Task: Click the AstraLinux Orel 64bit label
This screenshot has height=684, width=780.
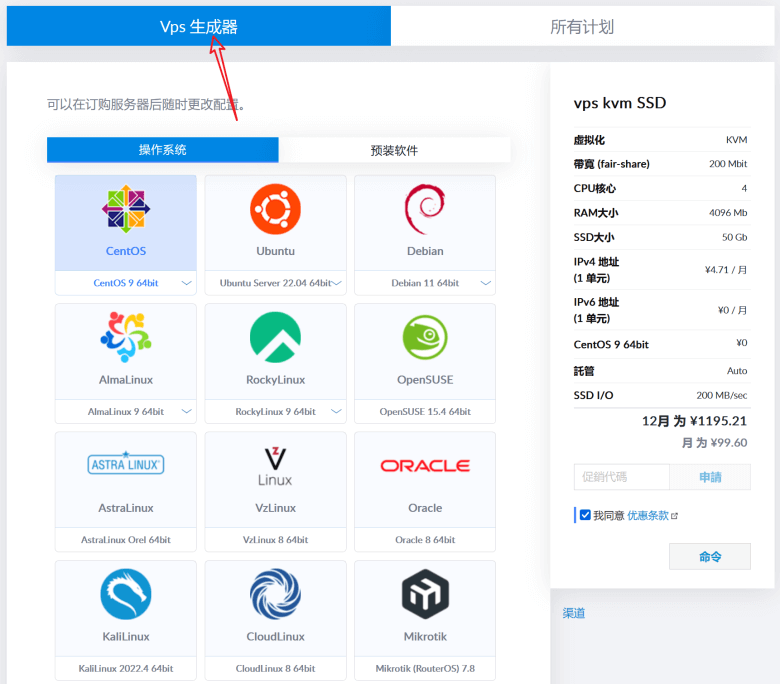Action: (126, 540)
